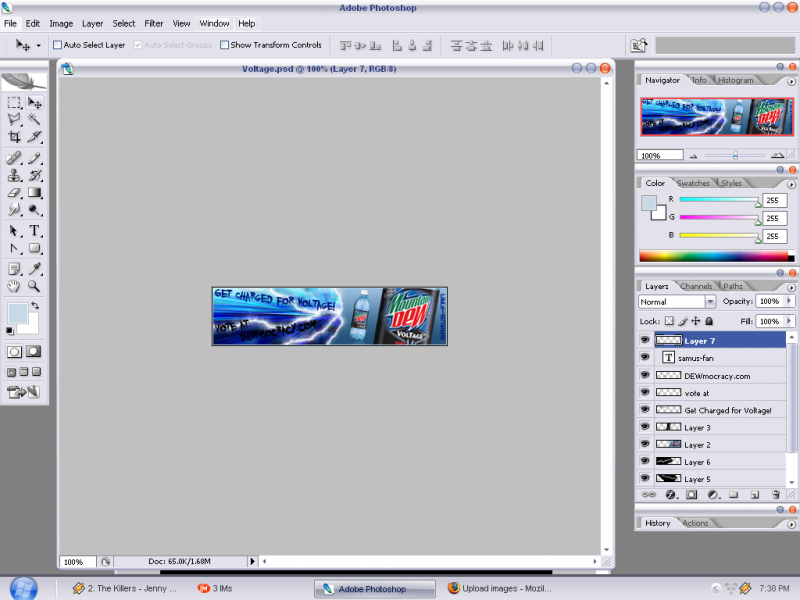
Task: Switch to Upload images Mozilla taskbar window
Action: click(x=500, y=588)
